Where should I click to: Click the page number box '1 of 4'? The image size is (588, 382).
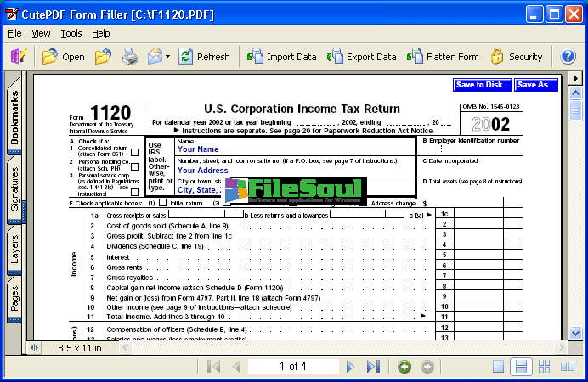pos(293,366)
